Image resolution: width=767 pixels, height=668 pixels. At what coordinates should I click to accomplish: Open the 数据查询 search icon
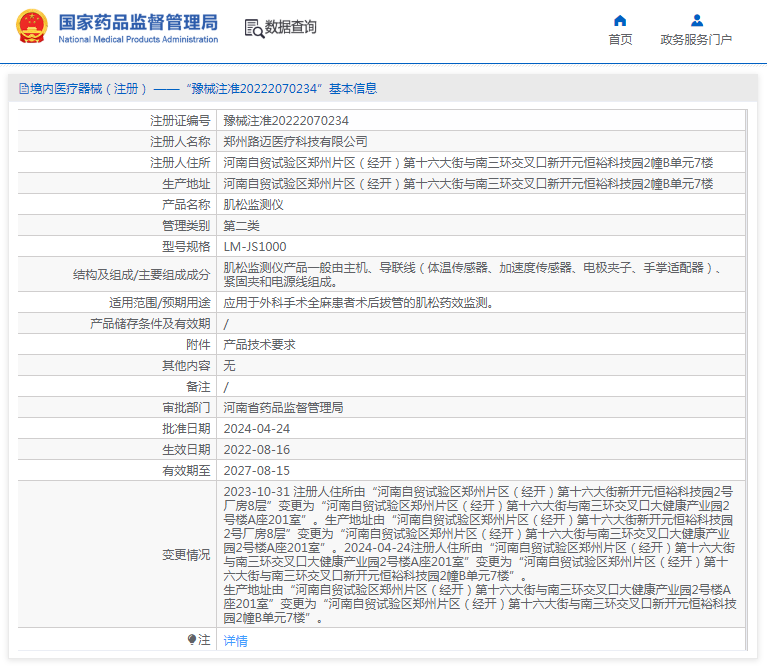pos(254,28)
